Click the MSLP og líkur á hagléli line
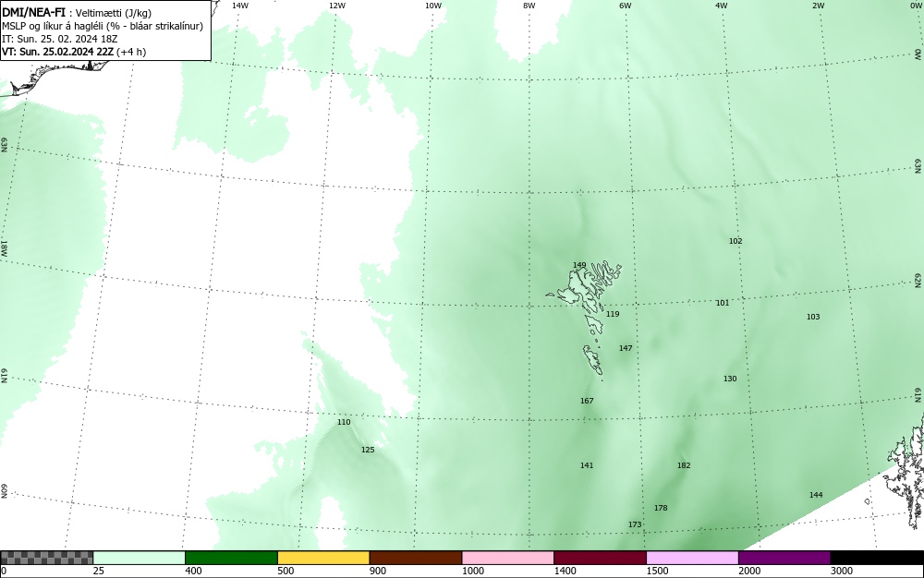Image resolution: width=924 pixels, height=578 pixels. [103, 26]
